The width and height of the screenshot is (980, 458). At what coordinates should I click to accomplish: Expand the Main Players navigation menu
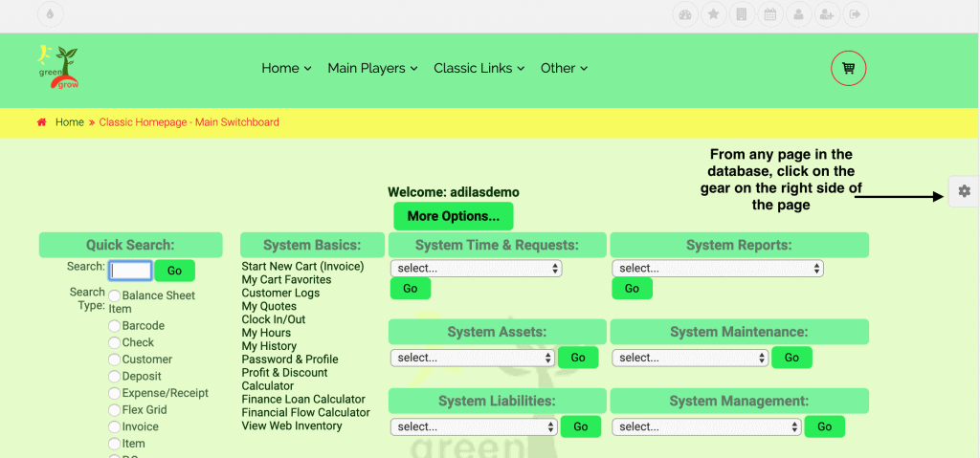372,68
